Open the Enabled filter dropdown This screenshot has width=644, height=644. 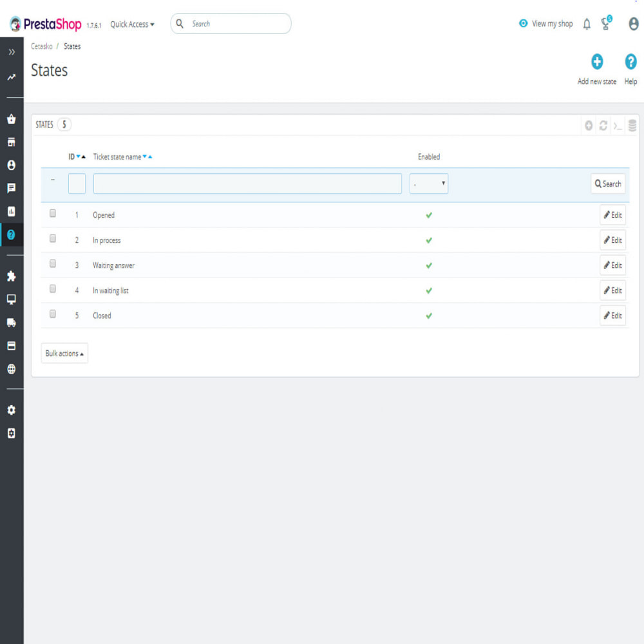tap(429, 184)
